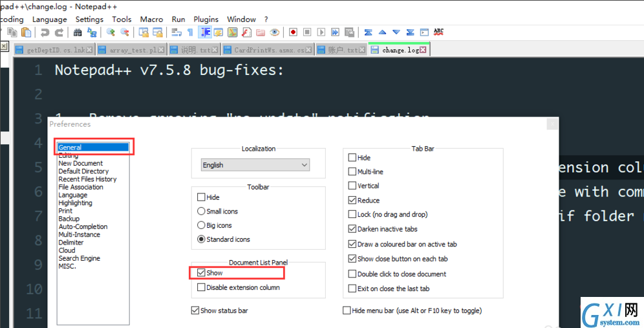The height and width of the screenshot is (328, 644).
Task: Switch to the CardPrintWs.asmx.cs tab
Action: click(270, 50)
